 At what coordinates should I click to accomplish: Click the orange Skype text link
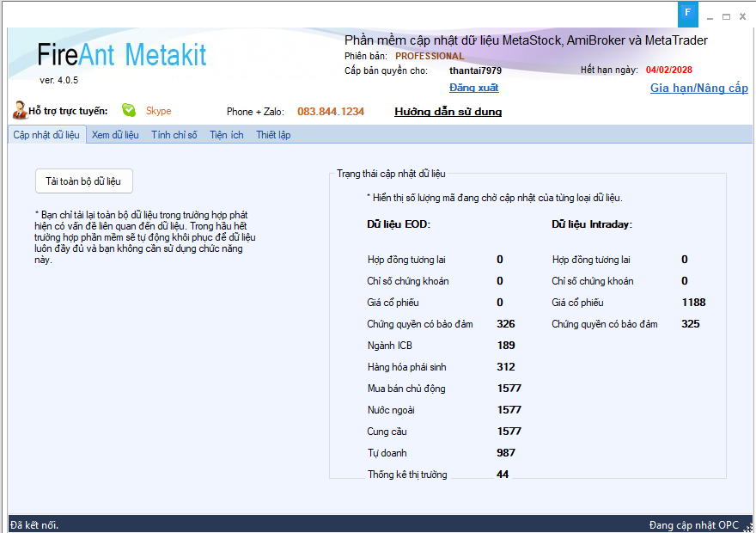[x=158, y=111]
